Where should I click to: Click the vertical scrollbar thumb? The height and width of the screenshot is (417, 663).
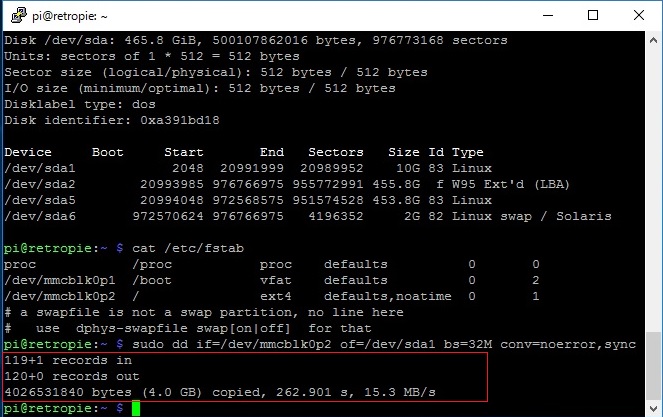click(x=653, y=366)
